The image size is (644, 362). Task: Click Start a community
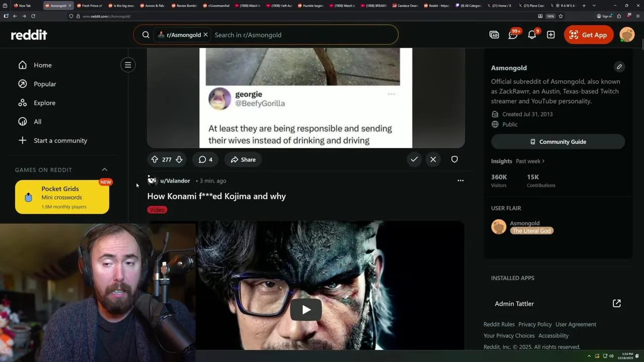pyautogui.click(x=60, y=140)
